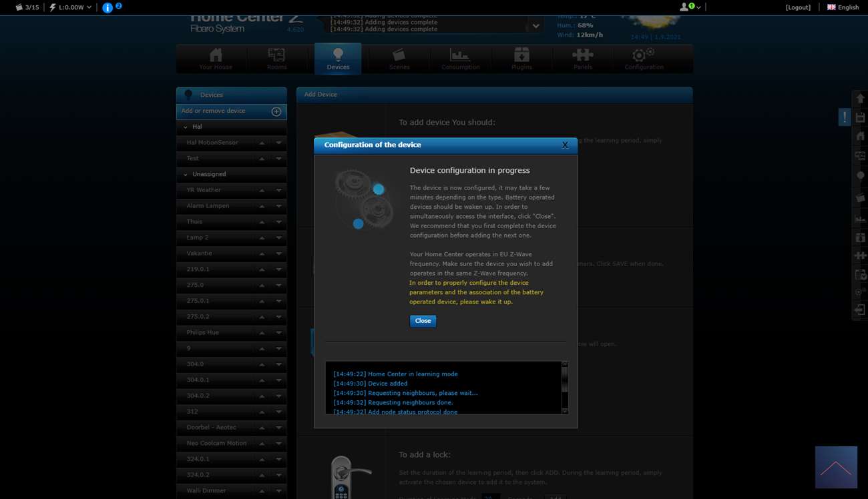The width and height of the screenshot is (868, 499).
Task: Click the blue info notifications icon
Action: tap(107, 7)
